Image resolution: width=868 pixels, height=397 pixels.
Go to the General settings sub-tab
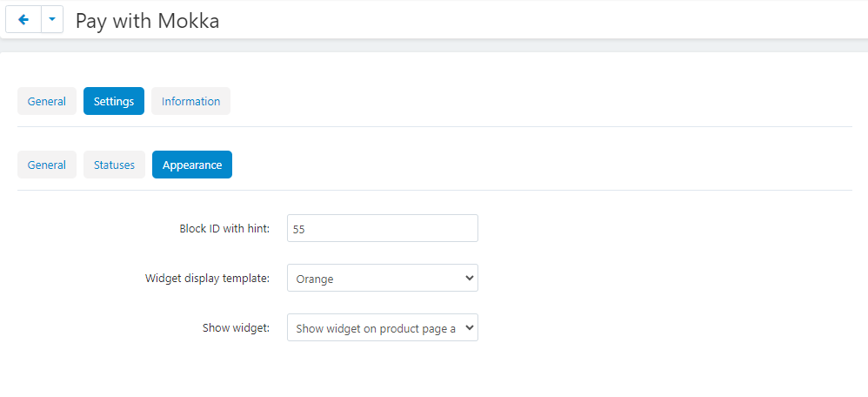click(47, 165)
